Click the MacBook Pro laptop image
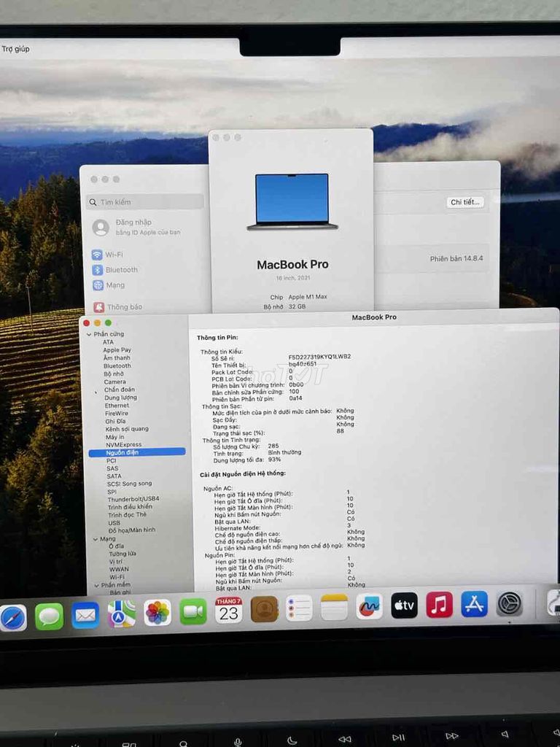Screen dimensions: 560x747 click(292, 201)
